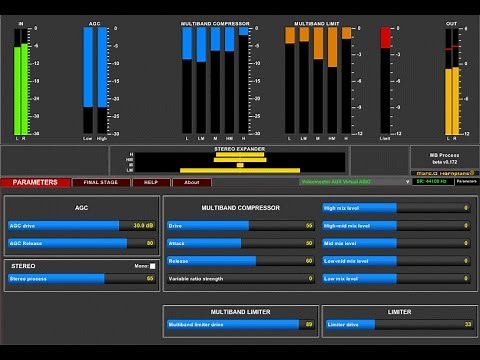This screenshot has height=360, width=480.
Task: Click the LIMITER panel heading
Action: pos(399,312)
